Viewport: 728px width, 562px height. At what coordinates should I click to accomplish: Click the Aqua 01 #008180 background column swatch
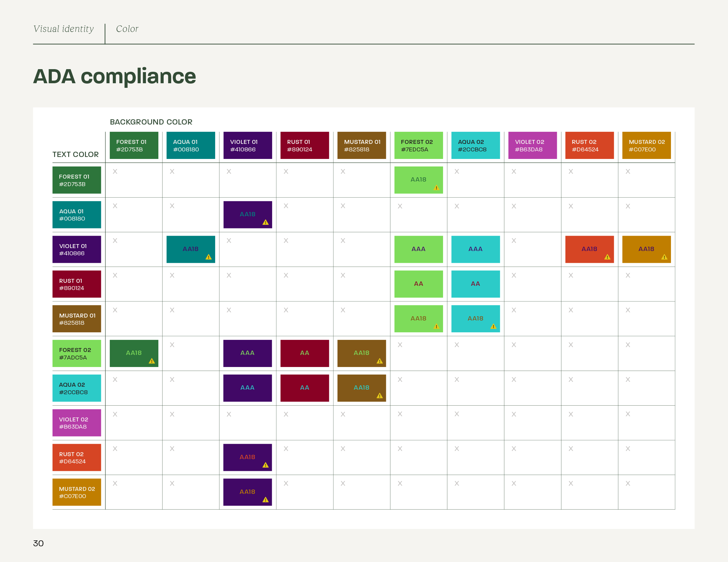click(x=191, y=145)
